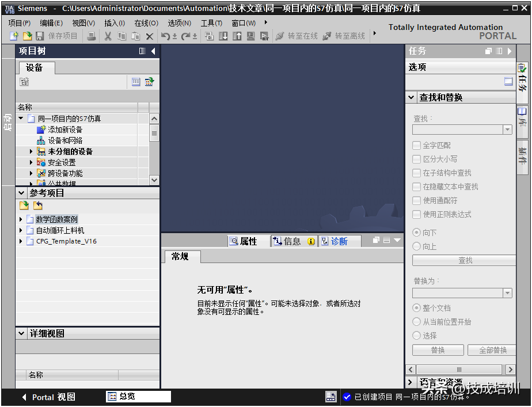Screen dimensions: 532x407
Task: Toggle the 使用通配符 checkbox
Action: pos(416,200)
